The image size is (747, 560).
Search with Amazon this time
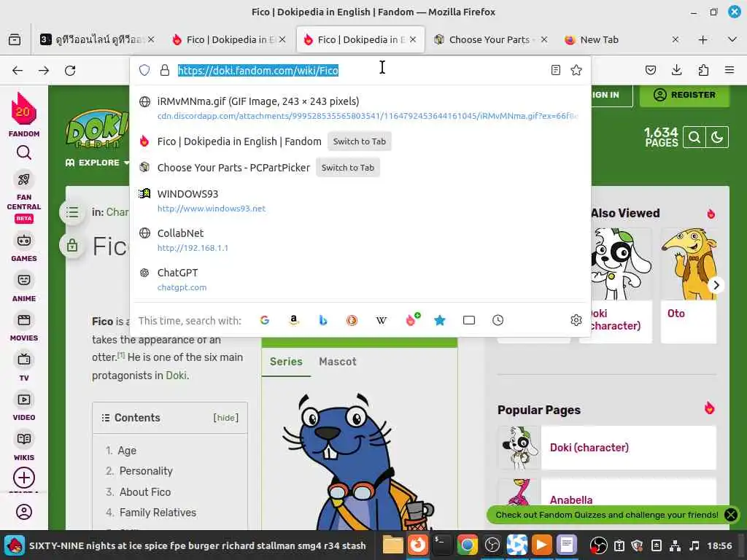(x=294, y=321)
